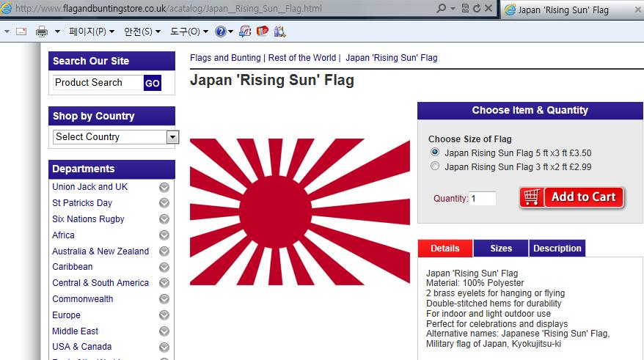Click the printer icon in toolbar
Image resolution: width=644 pixels, height=360 pixels.
point(42,32)
